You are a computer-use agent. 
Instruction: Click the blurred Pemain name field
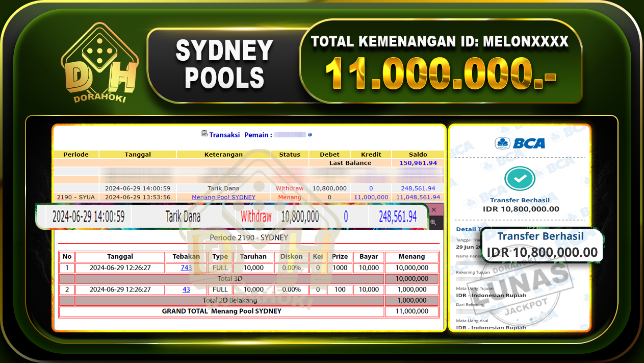pos(290,134)
